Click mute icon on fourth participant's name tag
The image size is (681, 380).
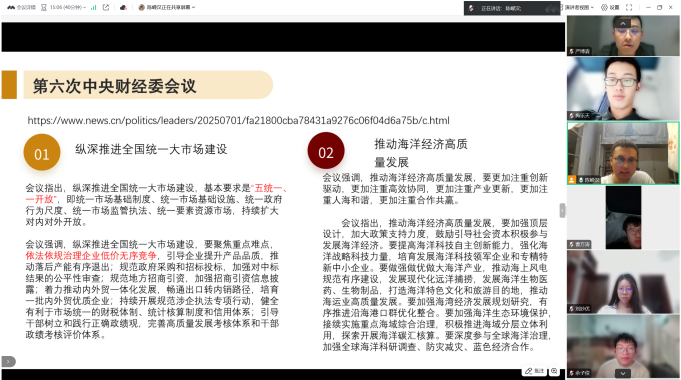point(572,245)
